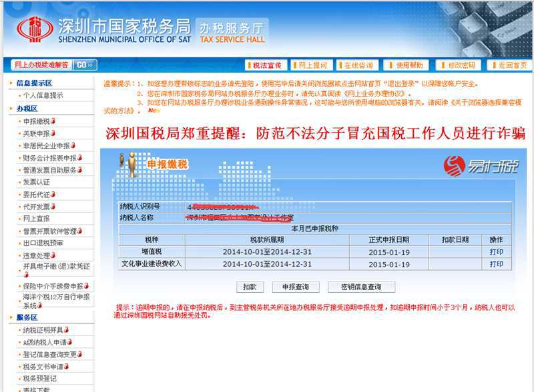Click red icon next to 申报缴税

click(x=53, y=121)
